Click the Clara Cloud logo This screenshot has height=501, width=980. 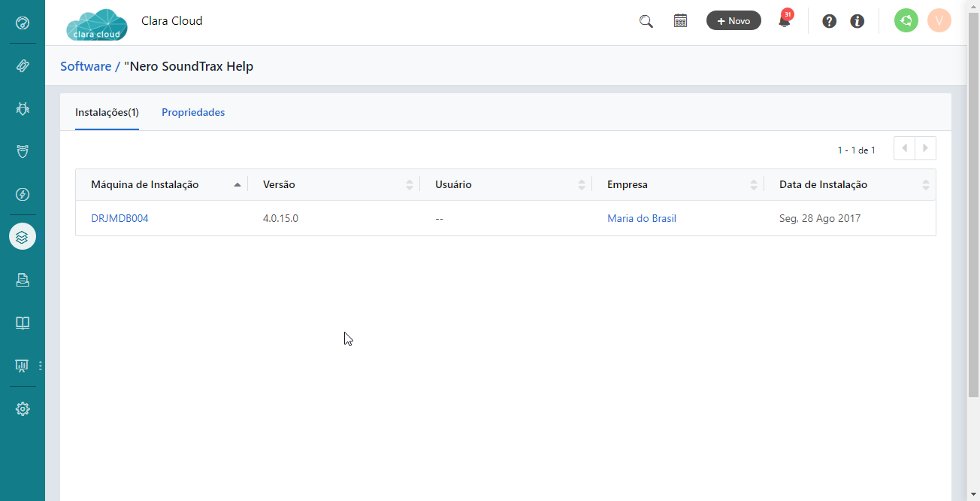click(x=96, y=24)
